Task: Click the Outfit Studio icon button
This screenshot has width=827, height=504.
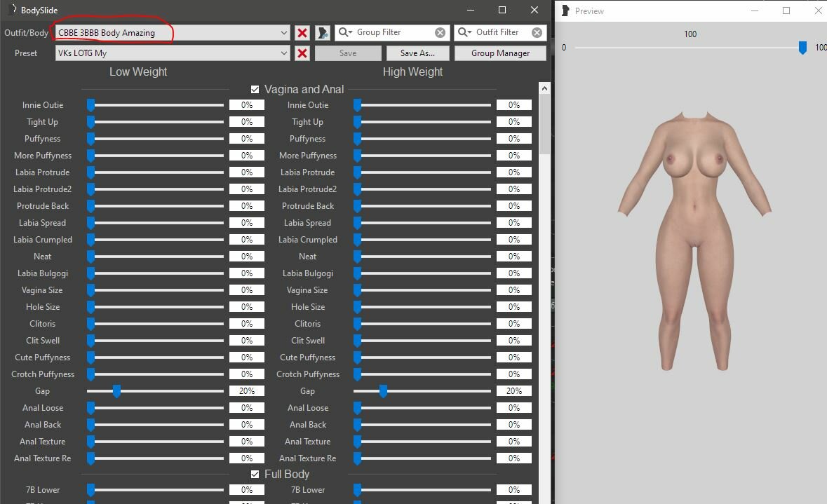Action: coord(322,33)
